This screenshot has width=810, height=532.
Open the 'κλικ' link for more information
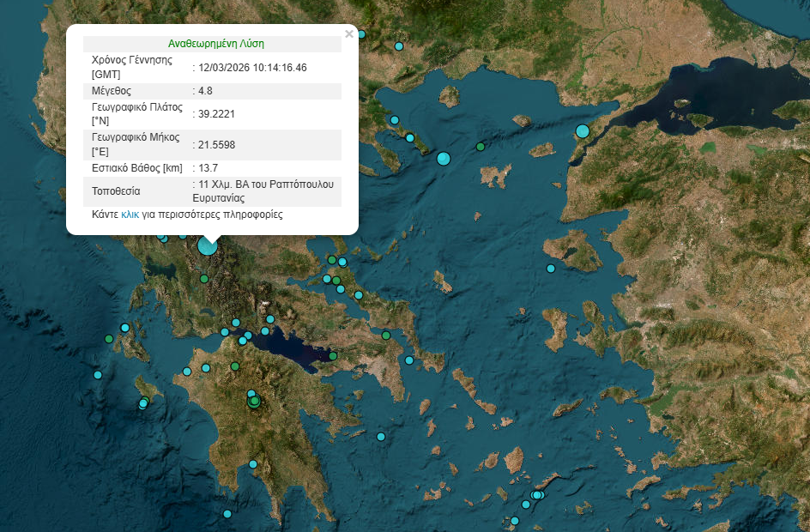(x=130, y=215)
